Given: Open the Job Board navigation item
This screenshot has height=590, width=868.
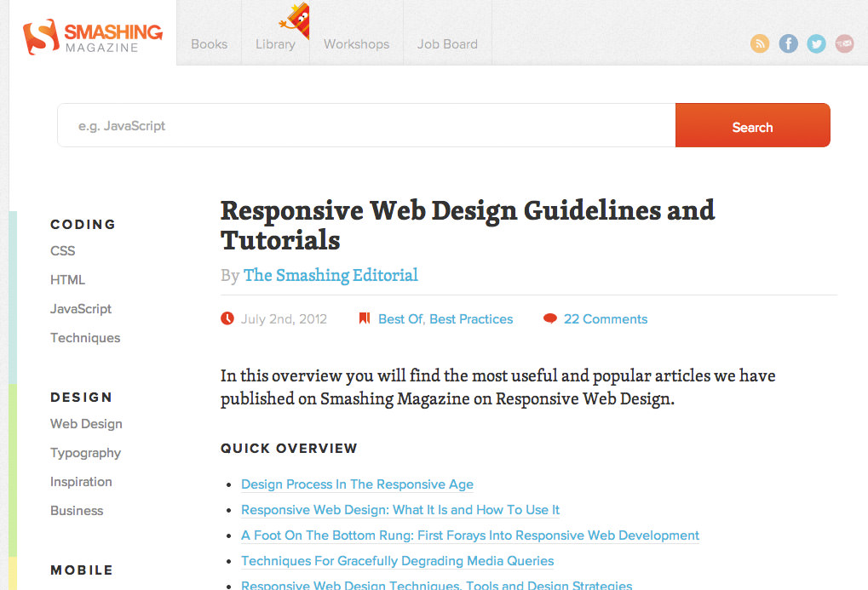Looking at the screenshot, I should pyautogui.click(x=447, y=44).
